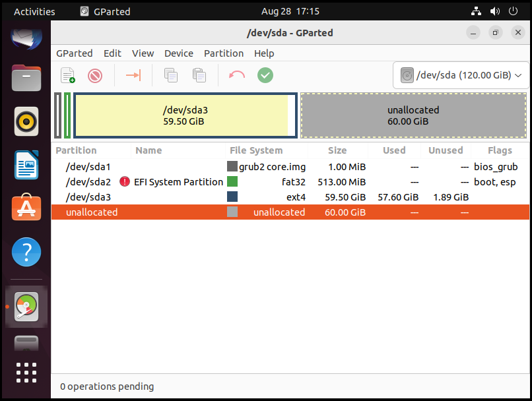Screen dimensions: 532x401
Task: Open Ubuntu Software from the dock
Action: click(x=26, y=208)
